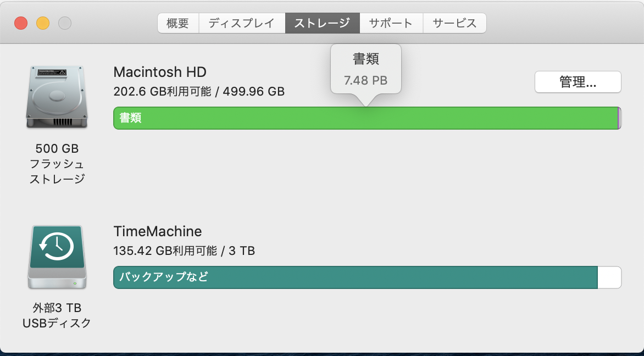Close the window with the red button
The width and height of the screenshot is (644, 356).
click(21, 23)
